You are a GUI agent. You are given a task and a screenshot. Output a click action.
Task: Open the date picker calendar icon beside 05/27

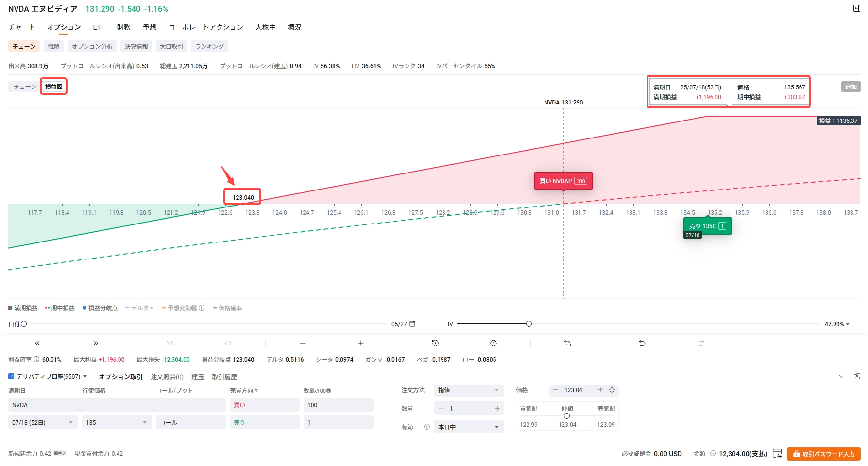412,324
